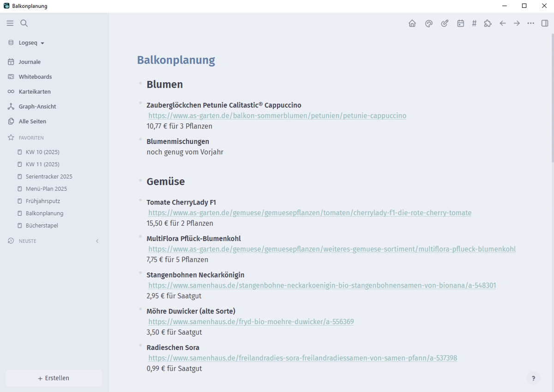Open favorite page KW 10 (2025)
554x392 pixels.
click(42, 152)
